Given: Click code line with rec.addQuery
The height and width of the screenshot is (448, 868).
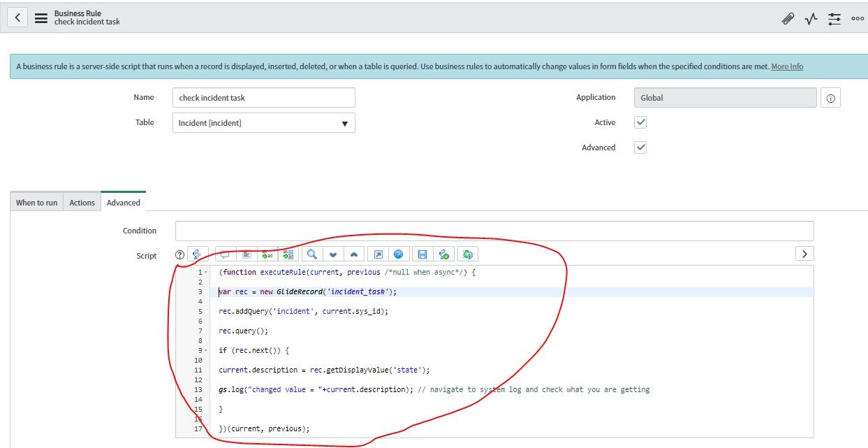Looking at the screenshot, I should [303, 312].
